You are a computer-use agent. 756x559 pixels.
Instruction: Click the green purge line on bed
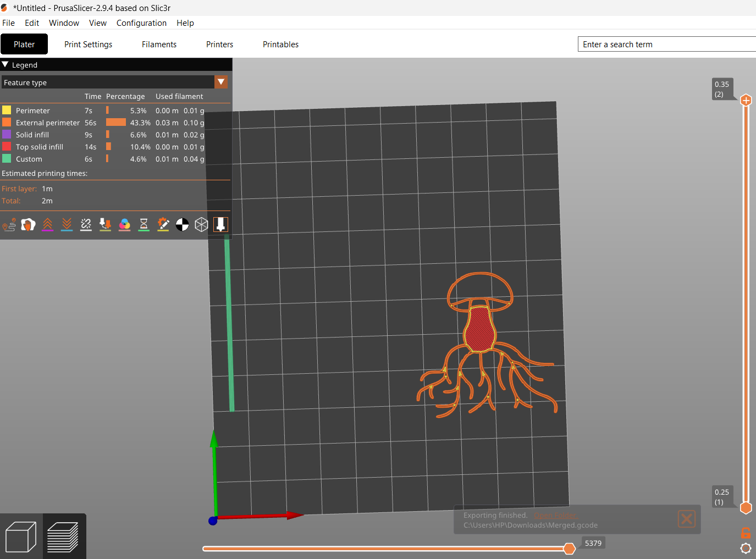tap(229, 324)
